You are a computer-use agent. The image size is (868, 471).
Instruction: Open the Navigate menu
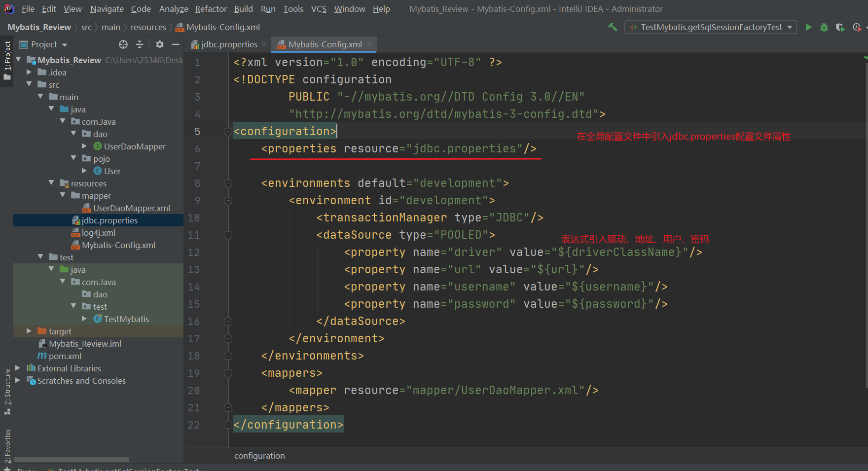(107, 9)
